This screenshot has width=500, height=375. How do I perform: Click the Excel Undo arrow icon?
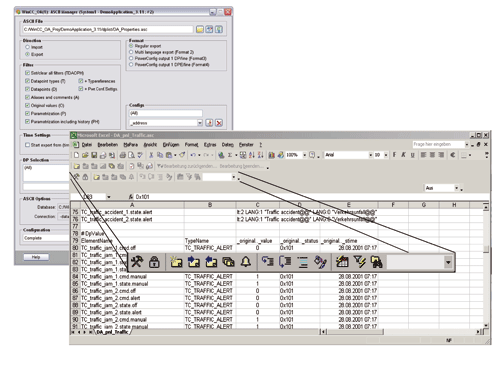coord(193,155)
